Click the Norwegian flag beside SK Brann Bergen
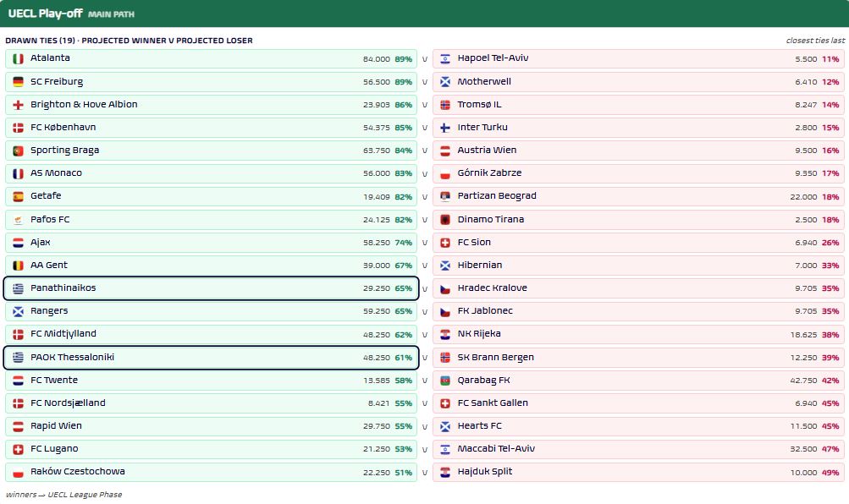Screen dimensions: 849x504 click(x=445, y=358)
